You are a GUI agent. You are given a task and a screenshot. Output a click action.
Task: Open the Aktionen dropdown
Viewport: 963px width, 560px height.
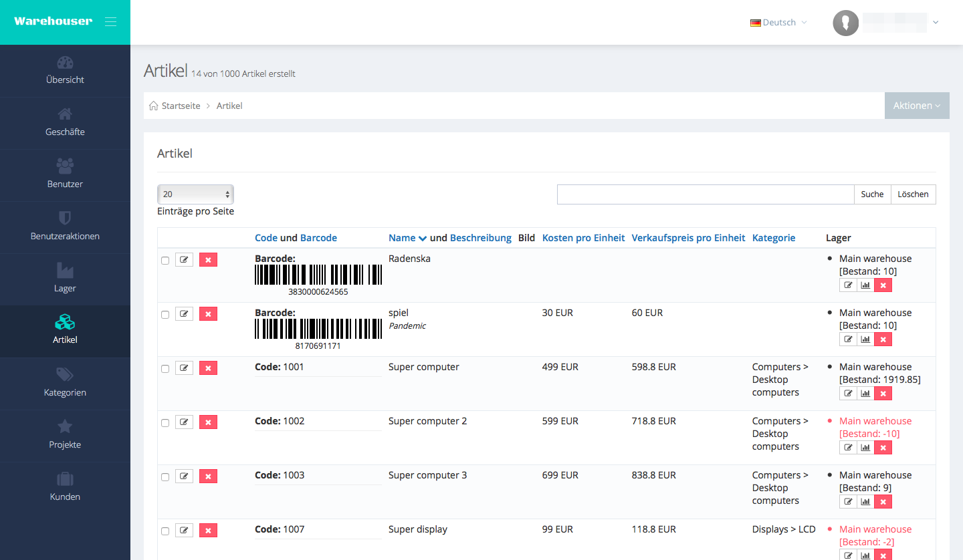point(916,106)
